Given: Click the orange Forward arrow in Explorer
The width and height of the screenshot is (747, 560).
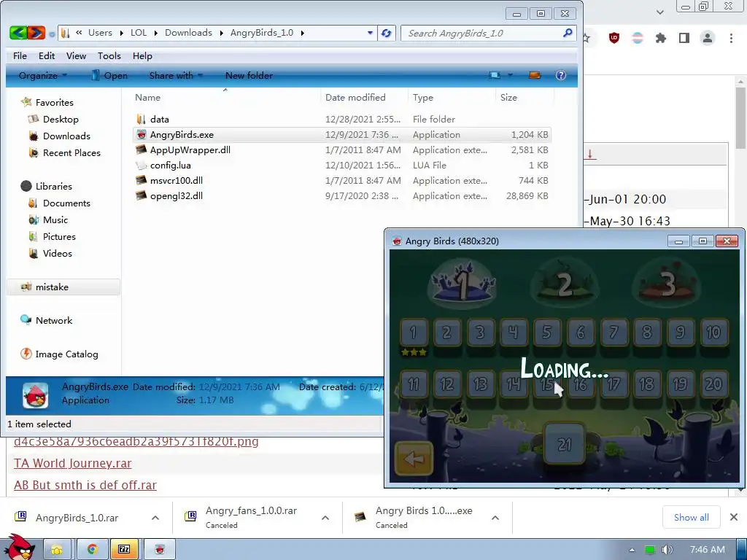Looking at the screenshot, I should coord(36,33).
